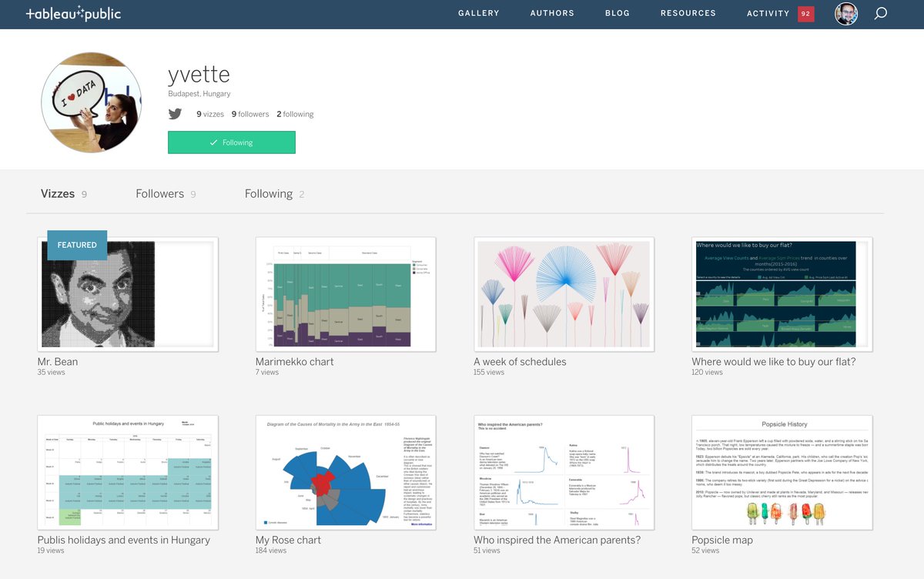The width and height of the screenshot is (924, 579).
Task: Click yvette's profile picture
Action: [x=91, y=102]
